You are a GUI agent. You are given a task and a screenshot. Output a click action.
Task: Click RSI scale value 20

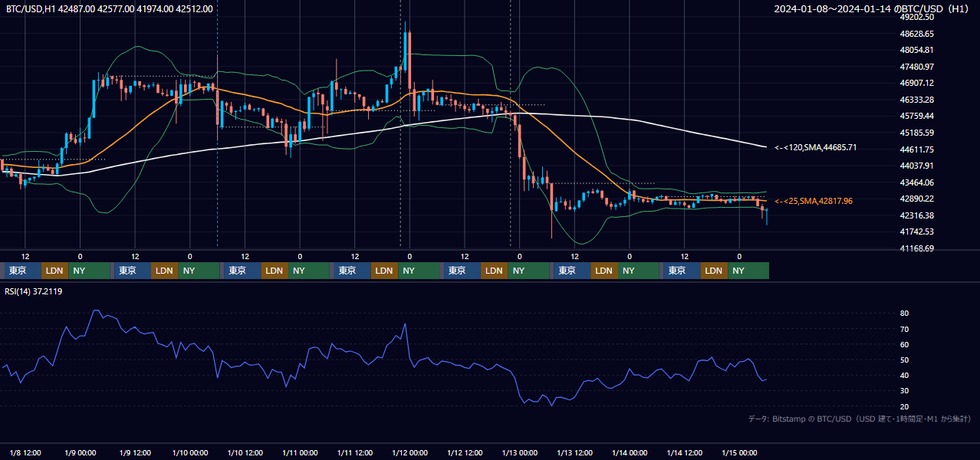pos(905,406)
